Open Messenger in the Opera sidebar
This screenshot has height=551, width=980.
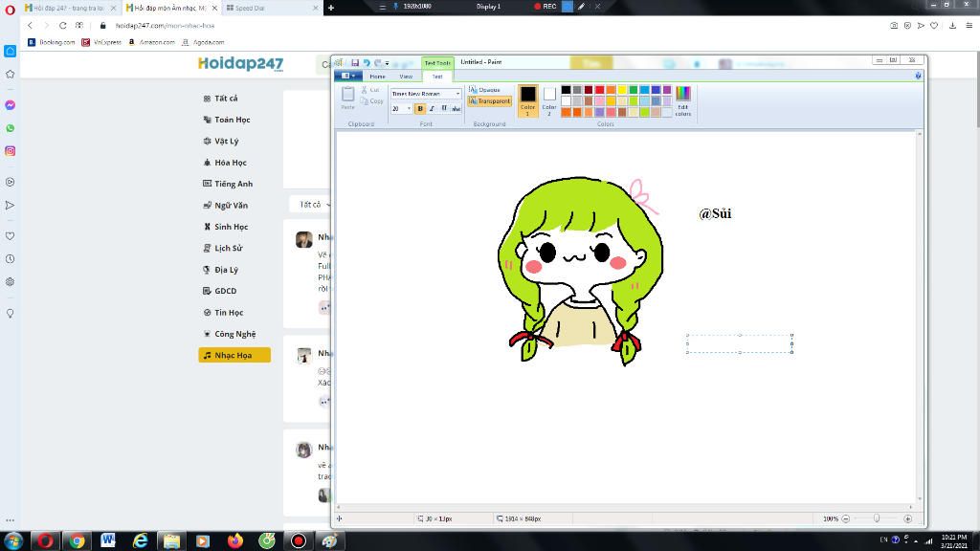click(10, 105)
